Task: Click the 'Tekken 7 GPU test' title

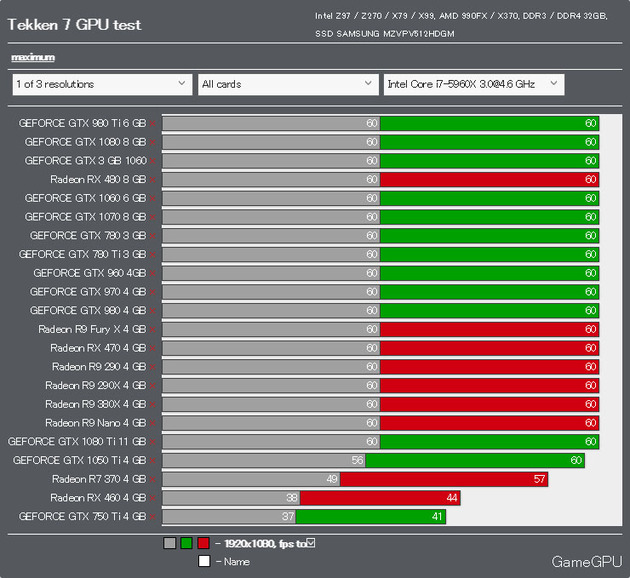Action: tap(74, 25)
